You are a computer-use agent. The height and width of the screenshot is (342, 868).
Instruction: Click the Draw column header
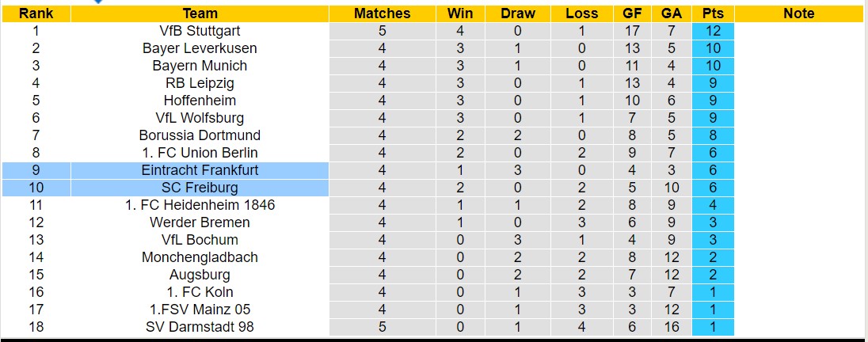518,13
